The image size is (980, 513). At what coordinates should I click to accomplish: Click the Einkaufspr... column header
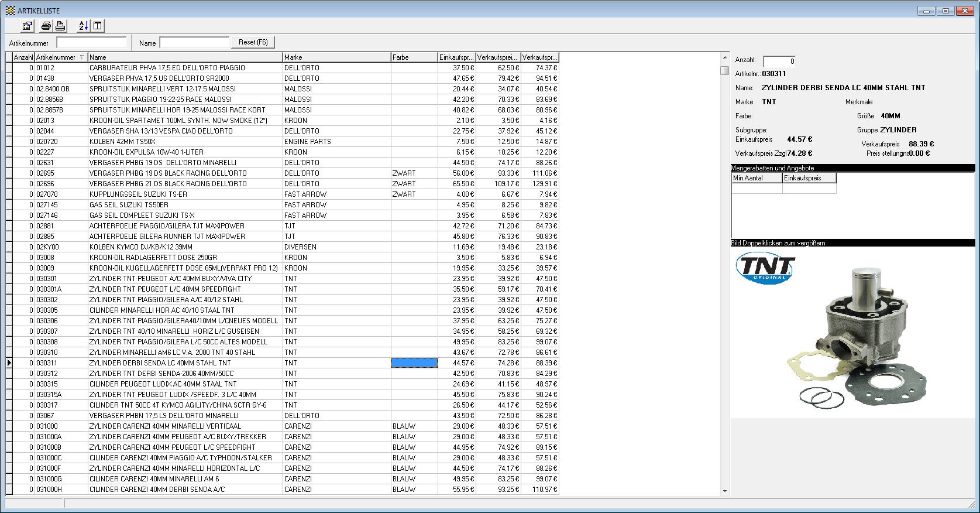456,57
